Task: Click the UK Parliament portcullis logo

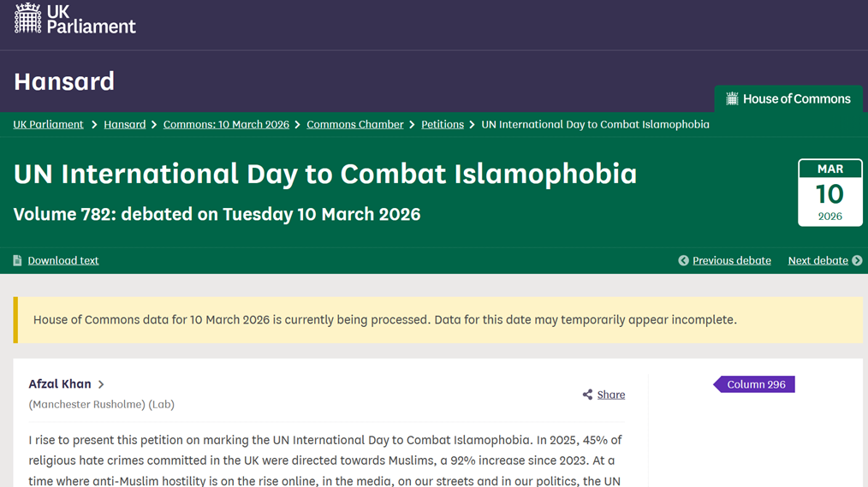Action: [x=28, y=18]
